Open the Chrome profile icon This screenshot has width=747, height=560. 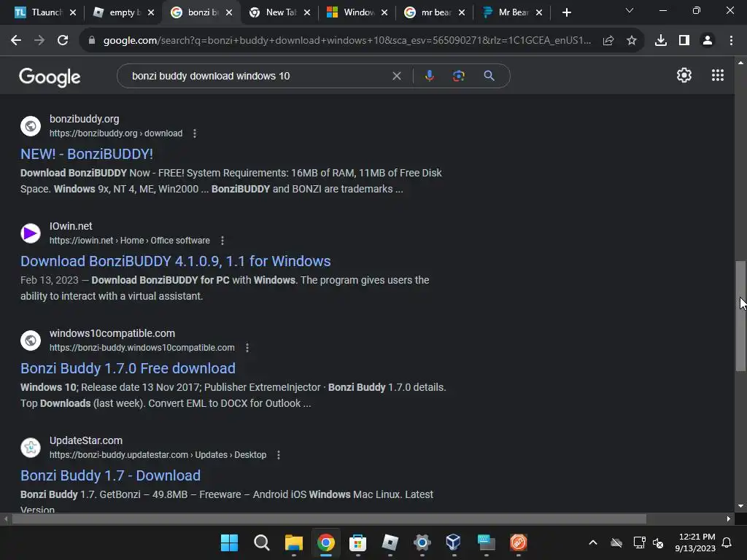[x=708, y=41]
